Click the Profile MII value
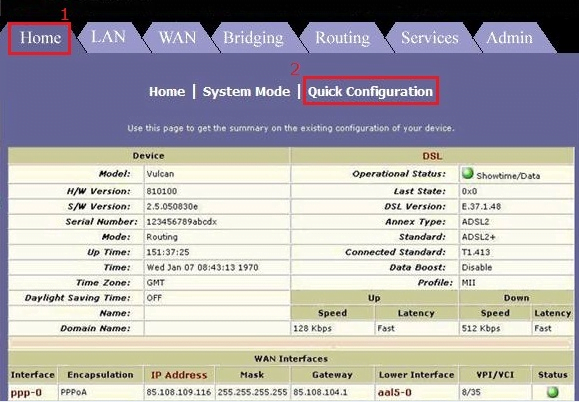Screen dimensions: 579x402 (469, 283)
